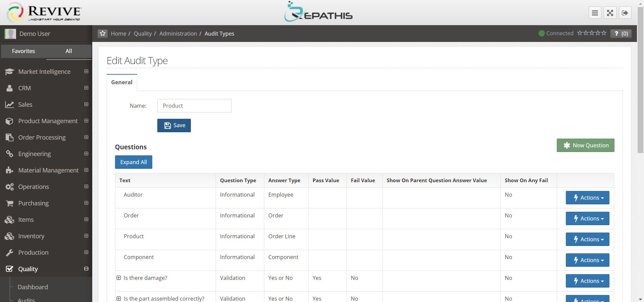The height and width of the screenshot is (302, 644).
Task: Open Actions dropdown for Order row
Action: point(587,218)
